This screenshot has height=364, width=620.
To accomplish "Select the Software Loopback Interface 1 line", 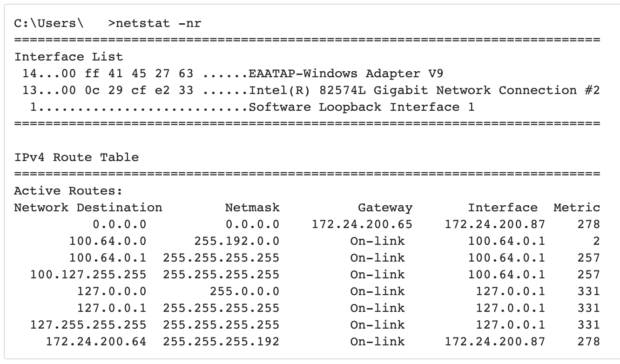I will [361, 107].
